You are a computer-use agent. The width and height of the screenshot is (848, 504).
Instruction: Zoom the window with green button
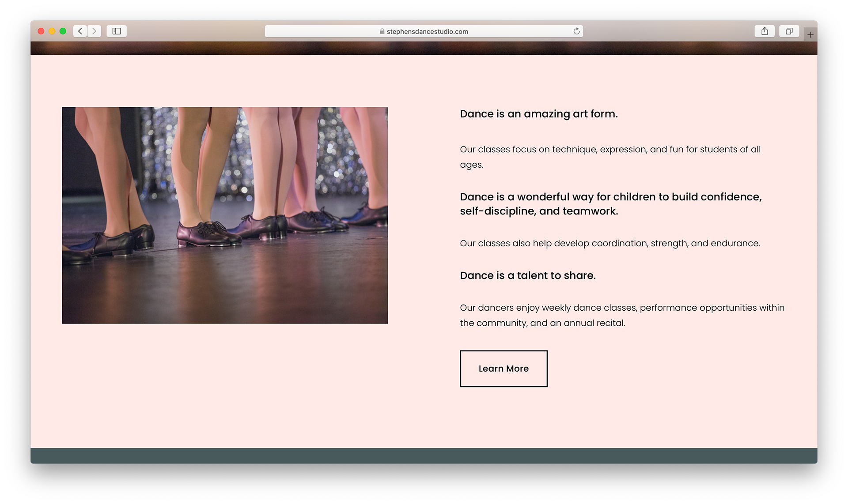(63, 31)
